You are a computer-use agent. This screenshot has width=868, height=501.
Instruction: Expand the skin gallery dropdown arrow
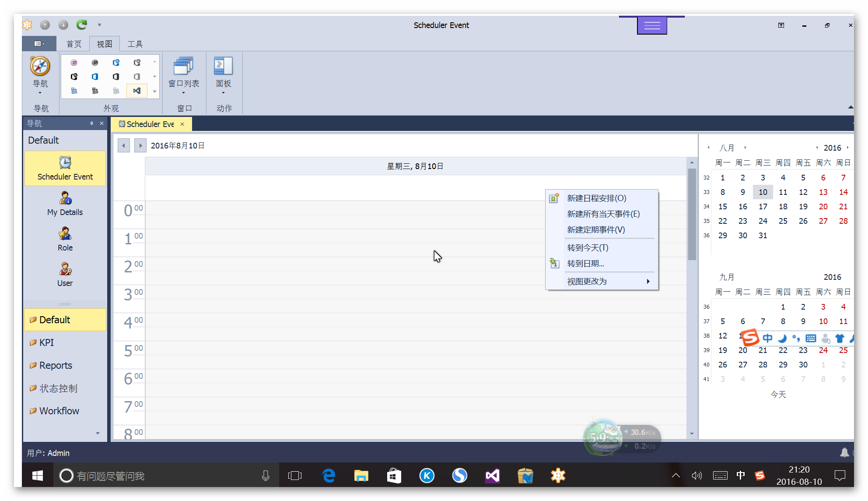click(x=154, y=91)
